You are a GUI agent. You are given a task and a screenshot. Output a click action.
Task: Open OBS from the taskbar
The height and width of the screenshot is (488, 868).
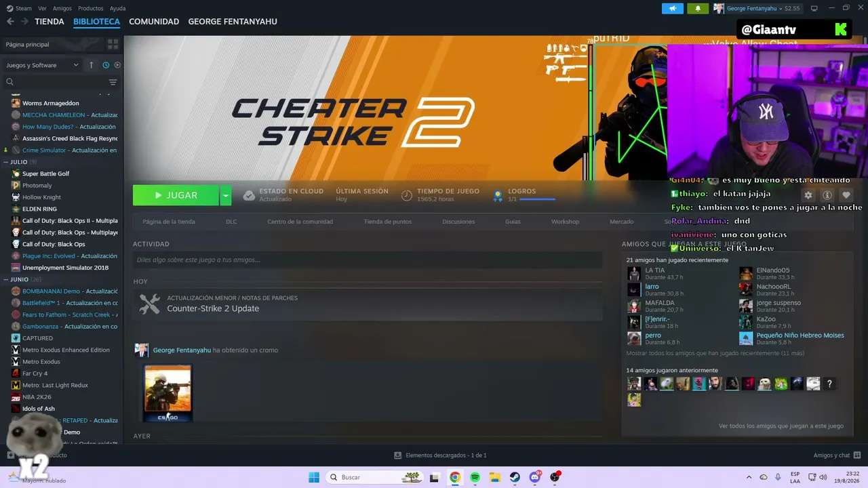[x=555, y=477]
